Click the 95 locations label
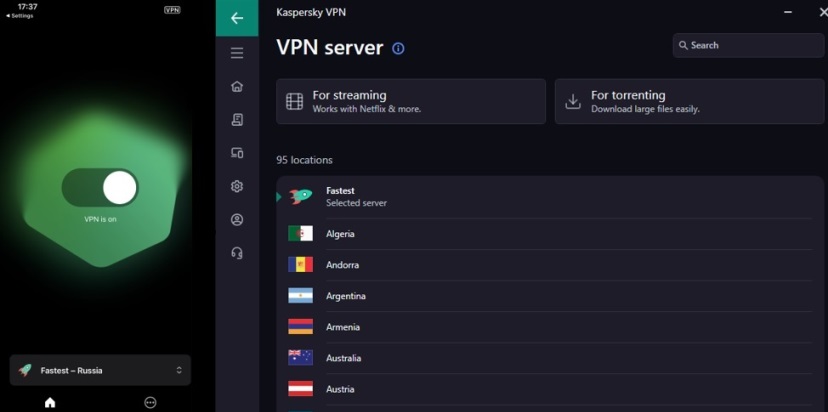 [x=304, y=160]
